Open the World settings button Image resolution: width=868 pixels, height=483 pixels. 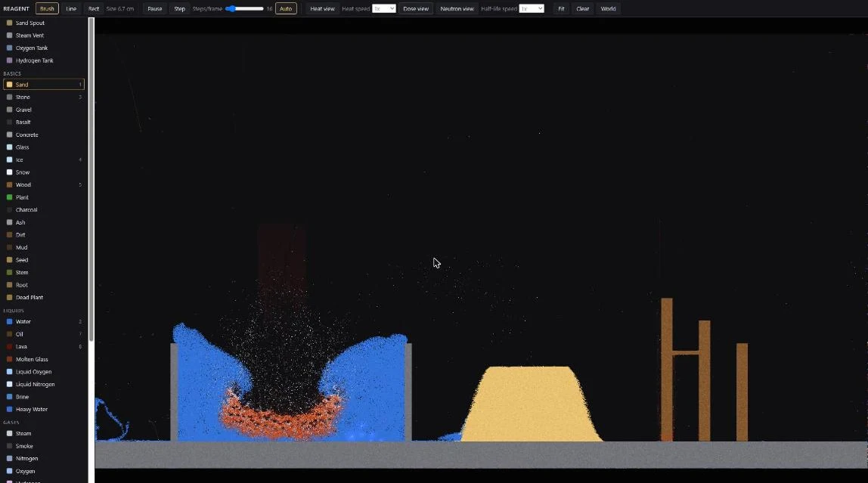[608, 9]
